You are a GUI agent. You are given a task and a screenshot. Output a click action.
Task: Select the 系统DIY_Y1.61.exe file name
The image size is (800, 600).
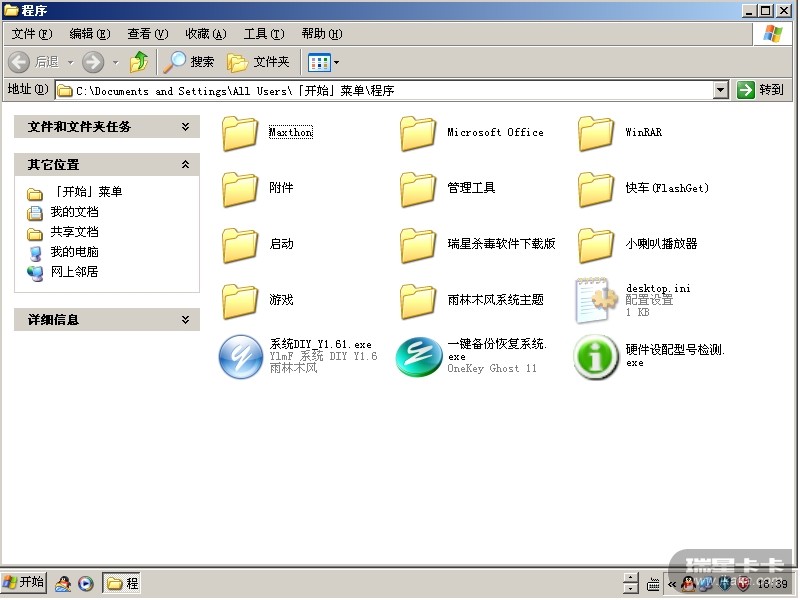[320, 344]
